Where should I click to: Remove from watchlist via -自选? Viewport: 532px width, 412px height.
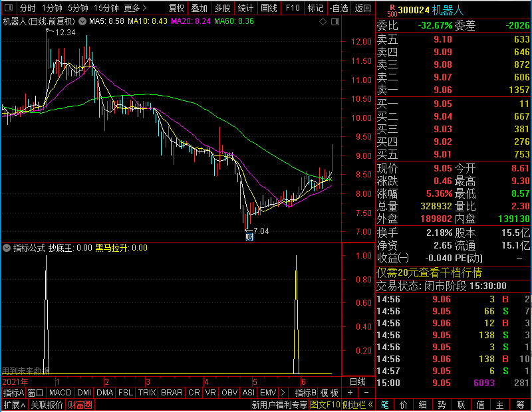(338, 8)
